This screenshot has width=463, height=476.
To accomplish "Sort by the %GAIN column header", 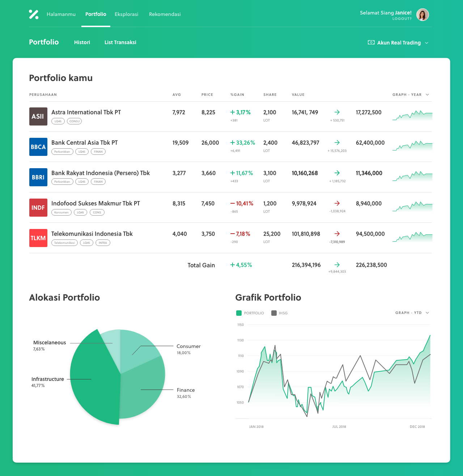I will 237,95.
